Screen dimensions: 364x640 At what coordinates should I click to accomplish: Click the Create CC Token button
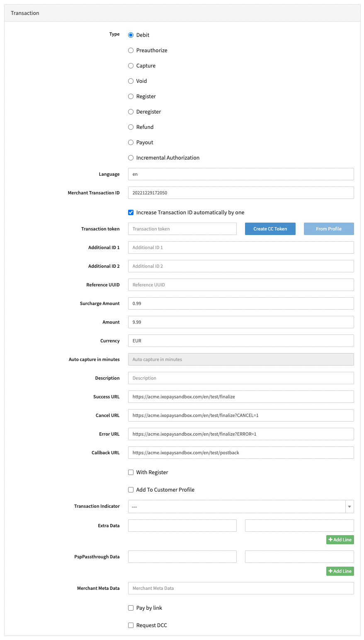click(x=270, y=229)
